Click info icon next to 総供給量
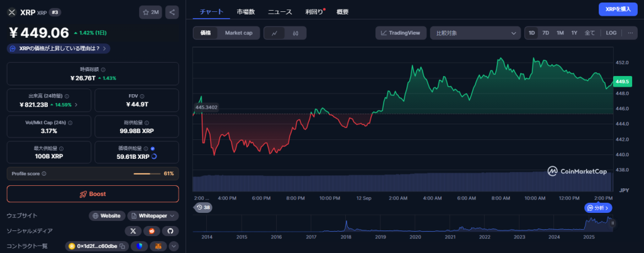 pos(147,122)
